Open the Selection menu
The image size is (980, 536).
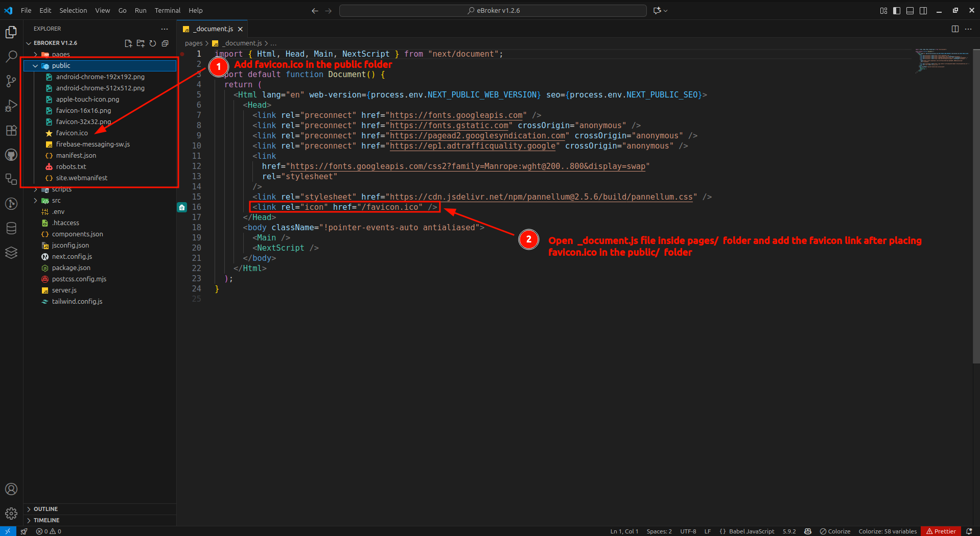[x=73, y=11]
